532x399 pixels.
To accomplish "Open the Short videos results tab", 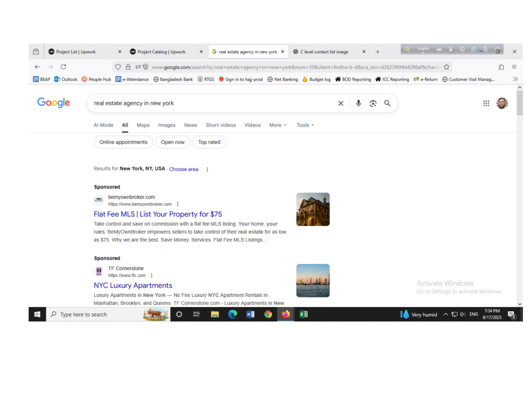I will 221,125.
